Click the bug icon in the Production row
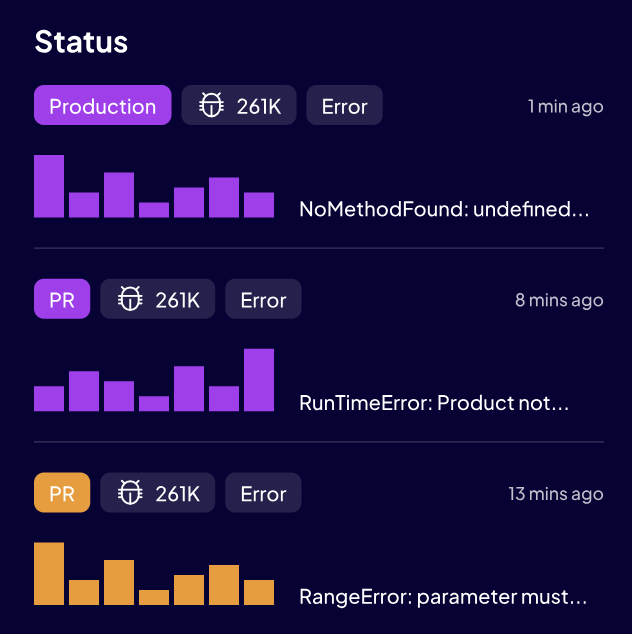The width and height of the screenshot is (632, 634). [211, 105]
